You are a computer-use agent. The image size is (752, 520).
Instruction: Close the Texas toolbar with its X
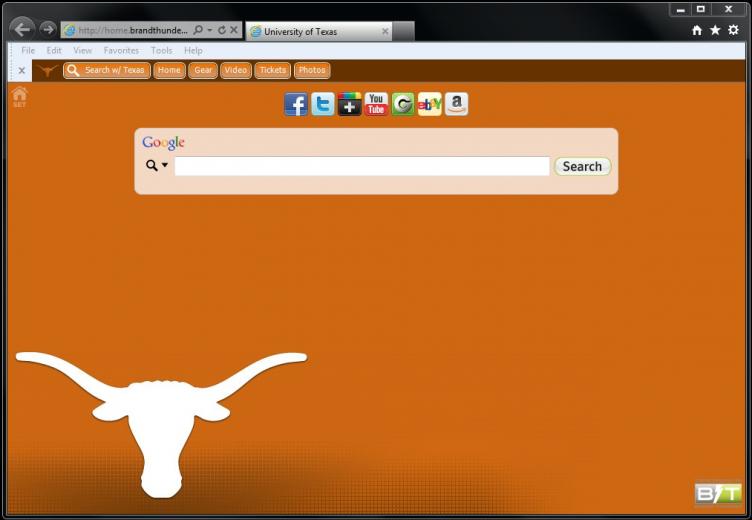pyautogui.click(x=22, y=71)
